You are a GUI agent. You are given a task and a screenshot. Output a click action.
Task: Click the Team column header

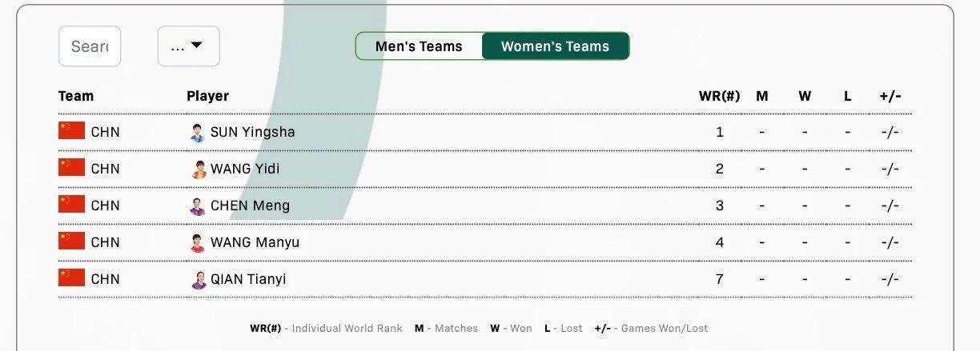click(76, 96)
